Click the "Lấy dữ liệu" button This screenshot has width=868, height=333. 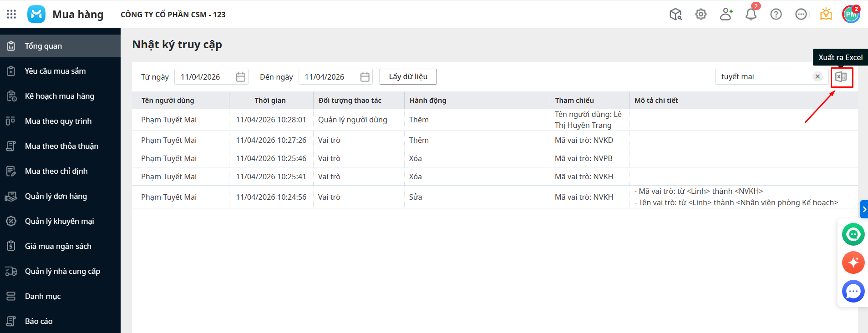pyautogui.click(x=408, y=77)
